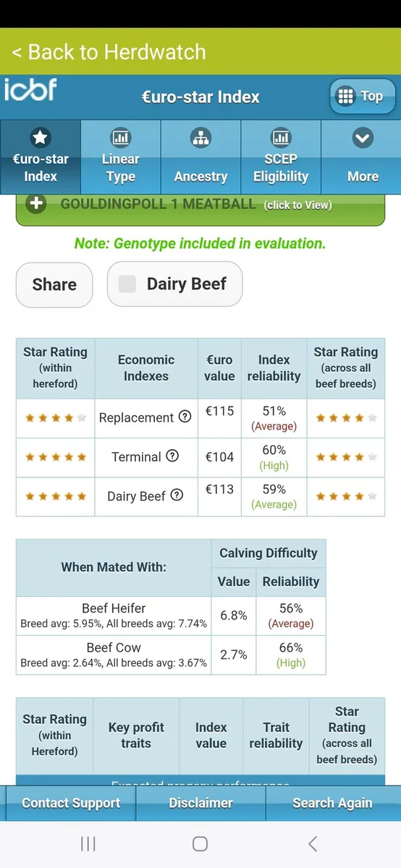Expand GOULDINGPOLL 1 MEATBALL with plus icon
401x868 pixels.
tap(36, 205)
